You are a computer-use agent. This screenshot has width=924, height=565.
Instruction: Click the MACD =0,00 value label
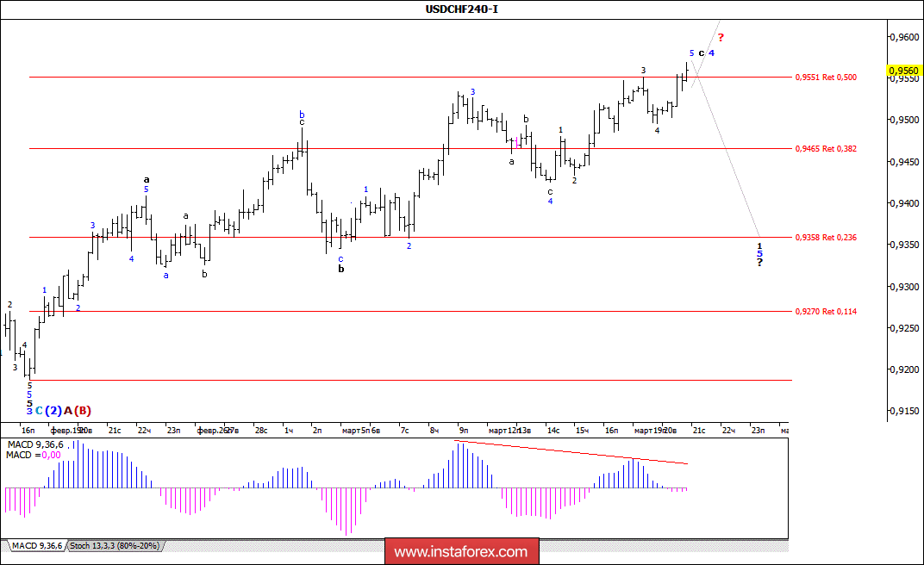pos(34,455)
